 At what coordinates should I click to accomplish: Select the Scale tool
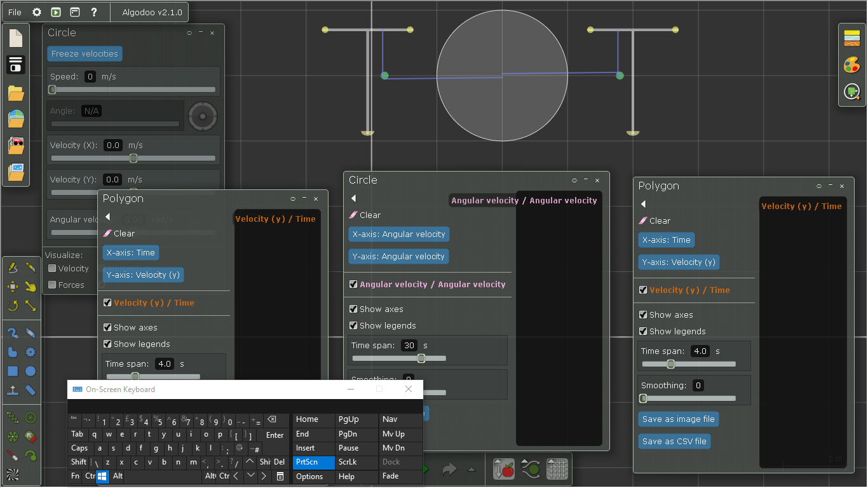30,306
